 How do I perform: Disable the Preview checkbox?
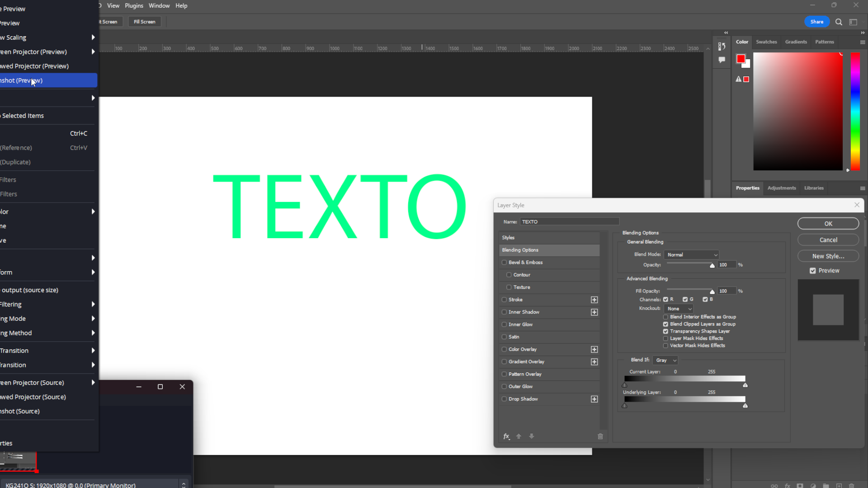(x=812, y=271)
